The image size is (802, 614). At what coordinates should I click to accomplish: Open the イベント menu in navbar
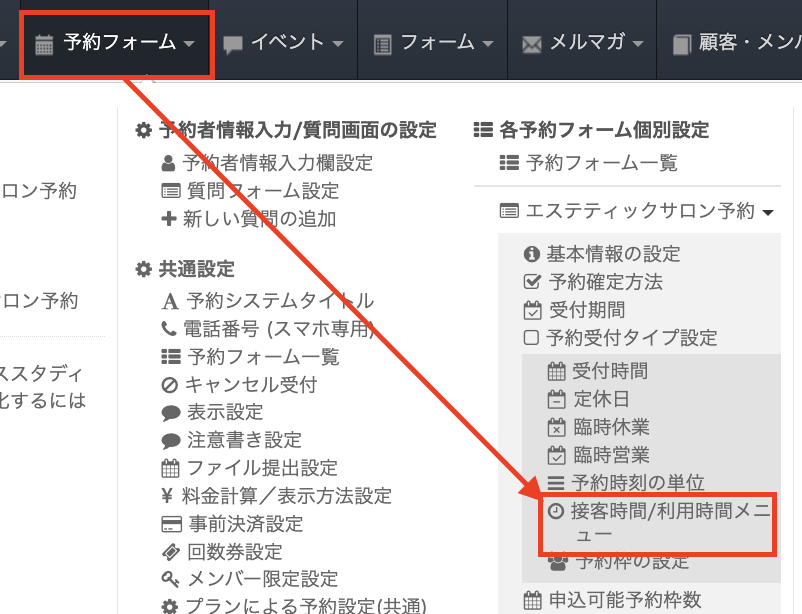pyautogui.click(x=285, y=43)
